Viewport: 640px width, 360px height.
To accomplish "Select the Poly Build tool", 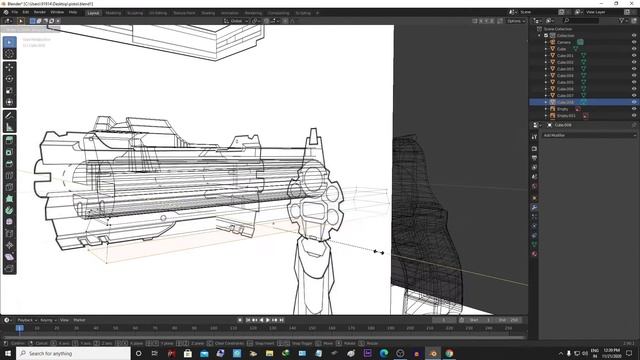I will [9, 199].
